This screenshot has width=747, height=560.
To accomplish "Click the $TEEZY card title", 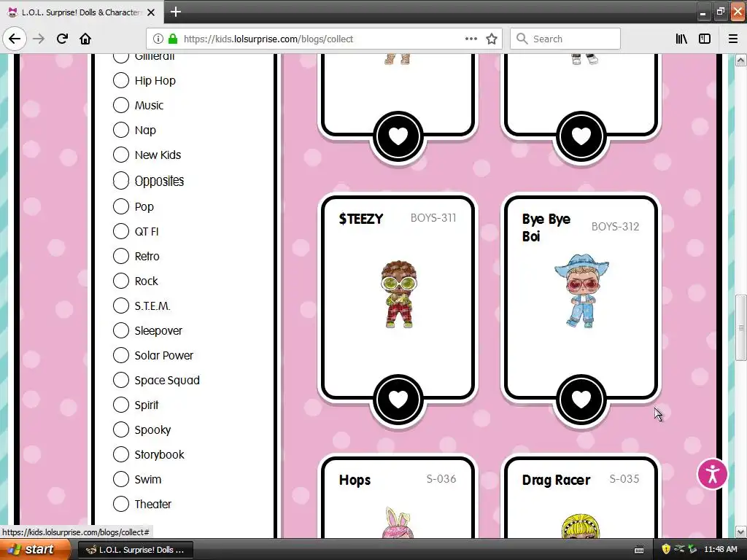I will pos(360,219).
